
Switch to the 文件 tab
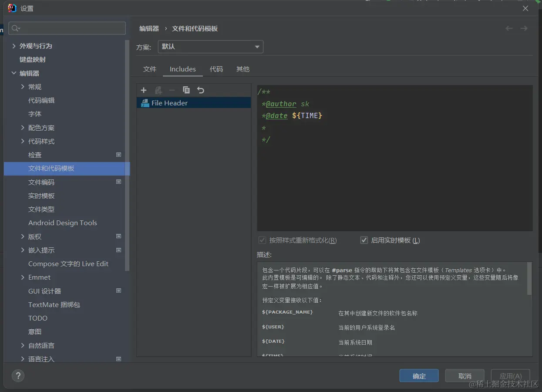coord(150,69)
